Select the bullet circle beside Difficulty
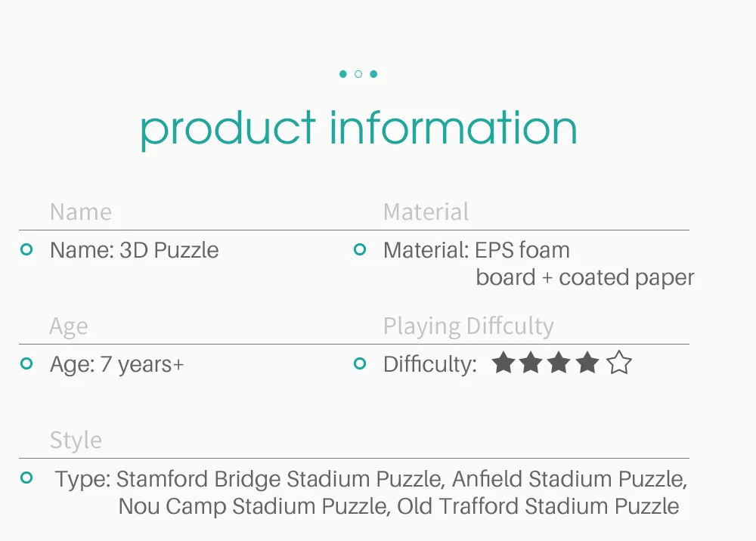 (x=360, y=363)
